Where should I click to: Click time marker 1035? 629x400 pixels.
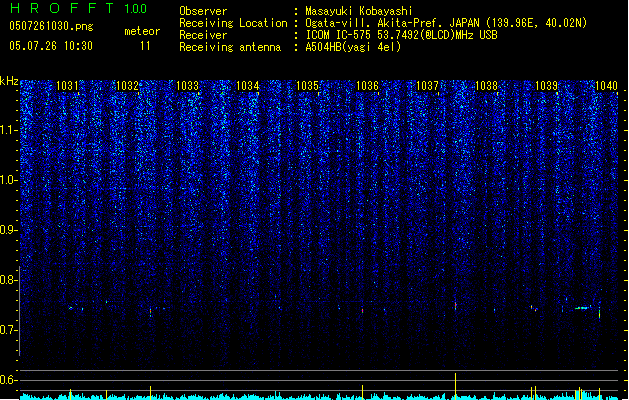pyautogui.click(x=307, y=86)
